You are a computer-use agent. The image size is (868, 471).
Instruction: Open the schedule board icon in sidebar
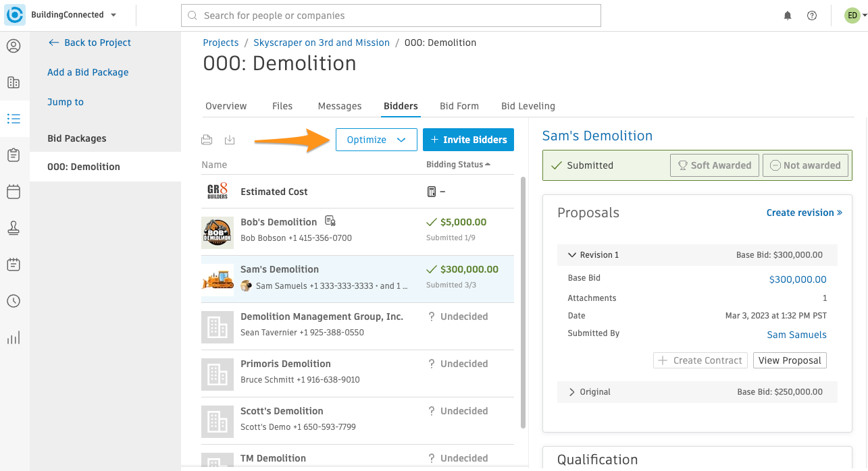(x=14, y=265)
